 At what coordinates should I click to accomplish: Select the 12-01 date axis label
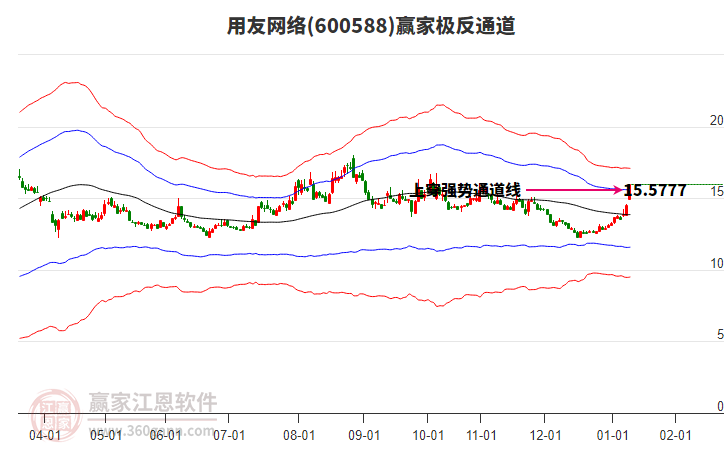(545, 435)
